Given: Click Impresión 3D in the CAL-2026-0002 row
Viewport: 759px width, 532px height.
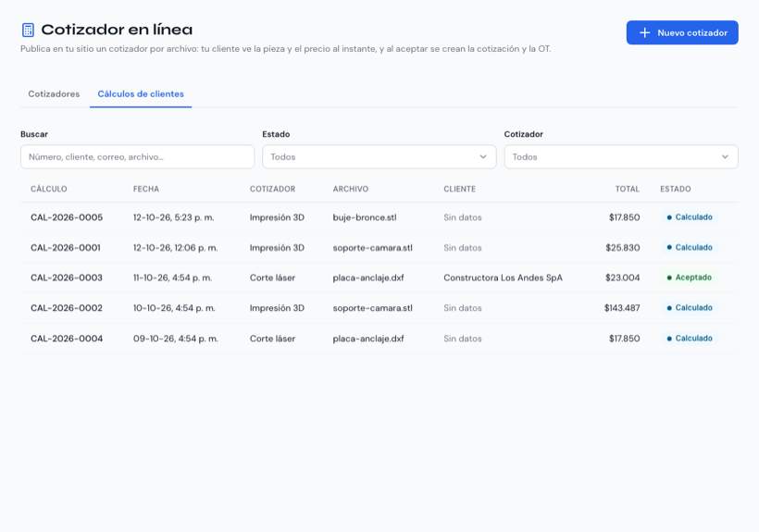Looking at the screenshot, I should pos(277,308).
